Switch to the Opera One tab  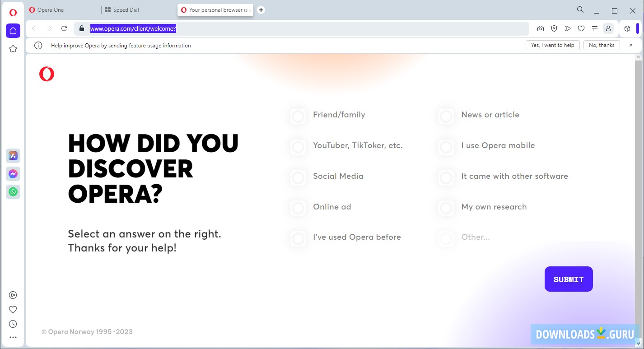click(63, 10)
